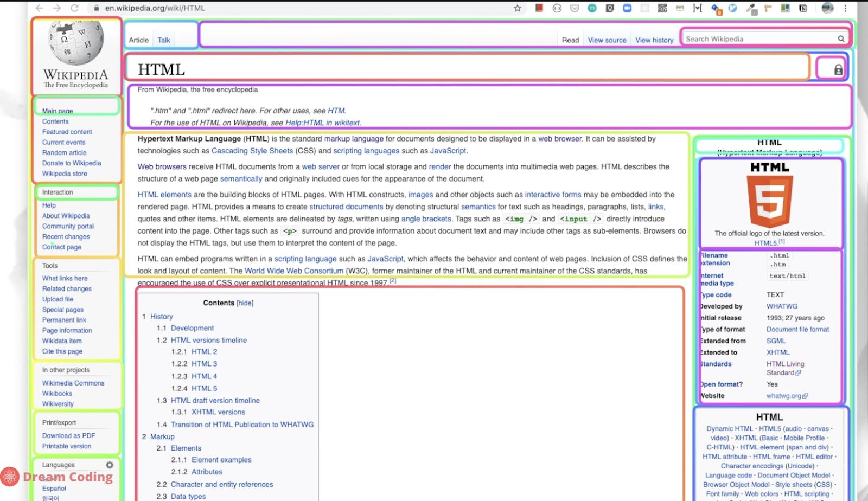The height and width of the screenshot is (501, 868).
Task: Open Recent changes link
Action: coord(66,236)
